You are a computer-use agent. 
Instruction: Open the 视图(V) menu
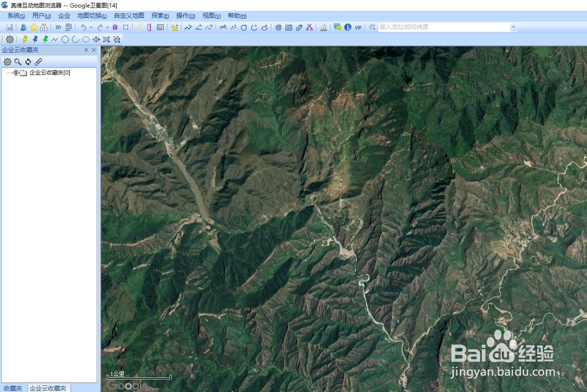click(x=211, y=16)
